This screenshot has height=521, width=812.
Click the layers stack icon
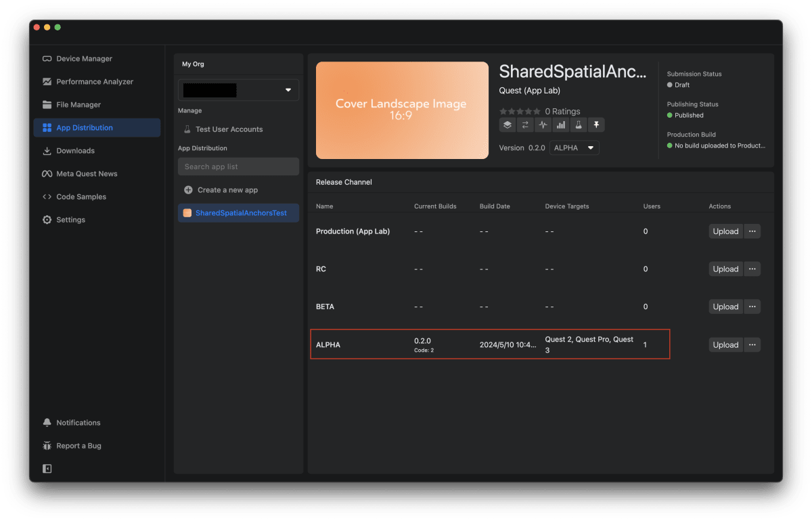point(507,125)
